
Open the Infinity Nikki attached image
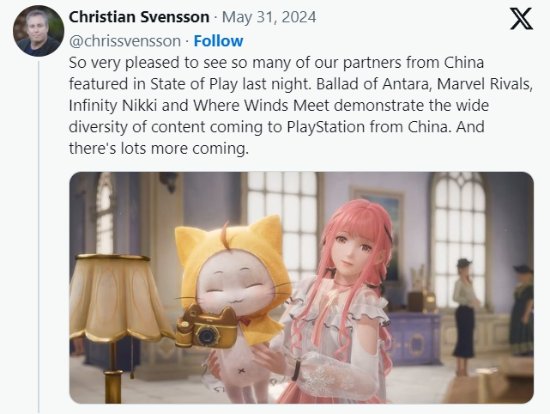[302, 288]
